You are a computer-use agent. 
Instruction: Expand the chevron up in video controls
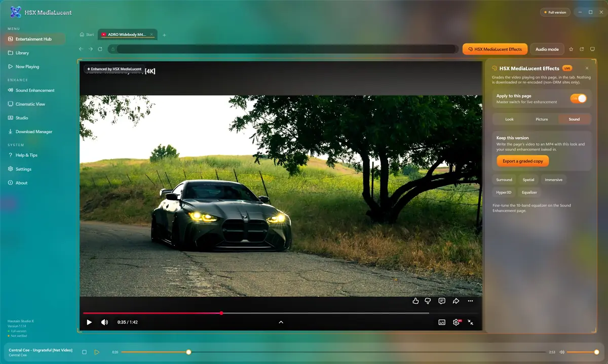[281, 322]
